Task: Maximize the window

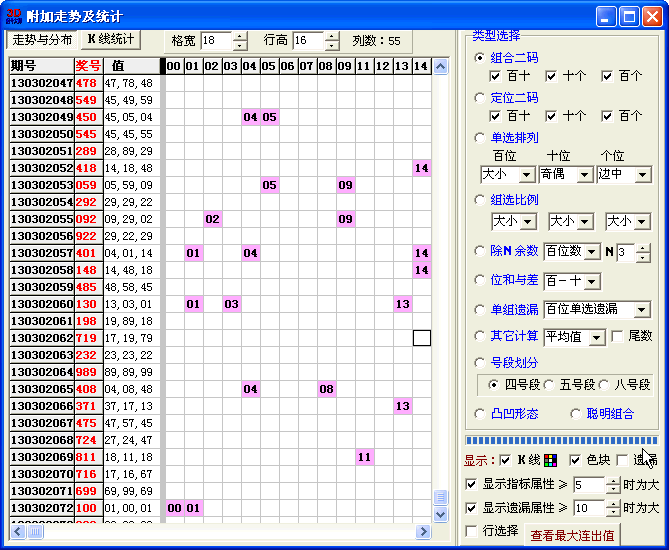Action: click(630, 16)
